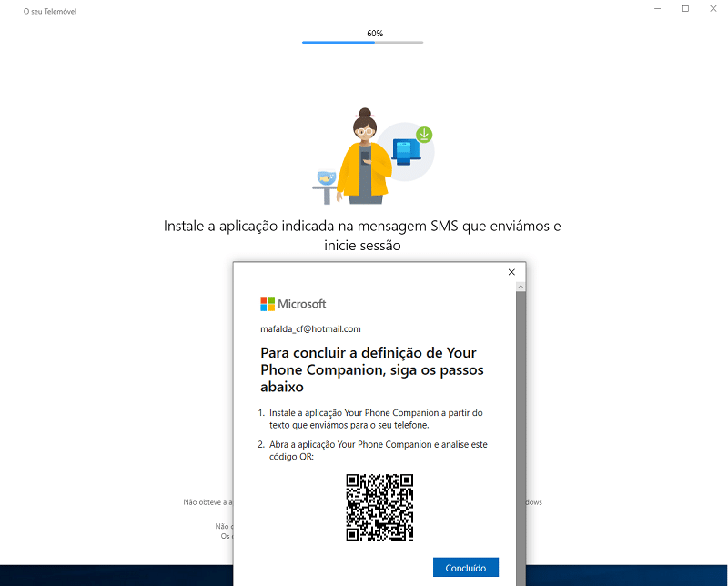Click the QR code image

[x=379, y=508]
